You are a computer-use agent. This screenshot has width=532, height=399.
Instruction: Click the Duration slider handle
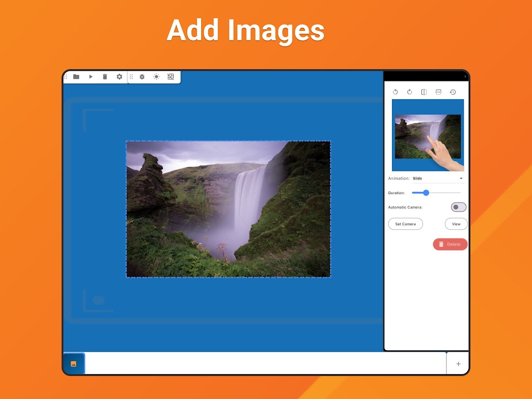click(x=426, y=193)
